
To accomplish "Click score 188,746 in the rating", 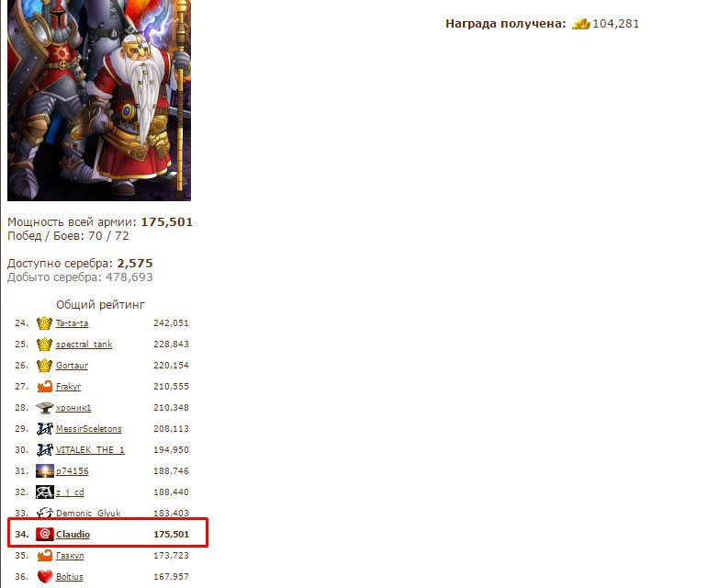I will tap(171, 471).
